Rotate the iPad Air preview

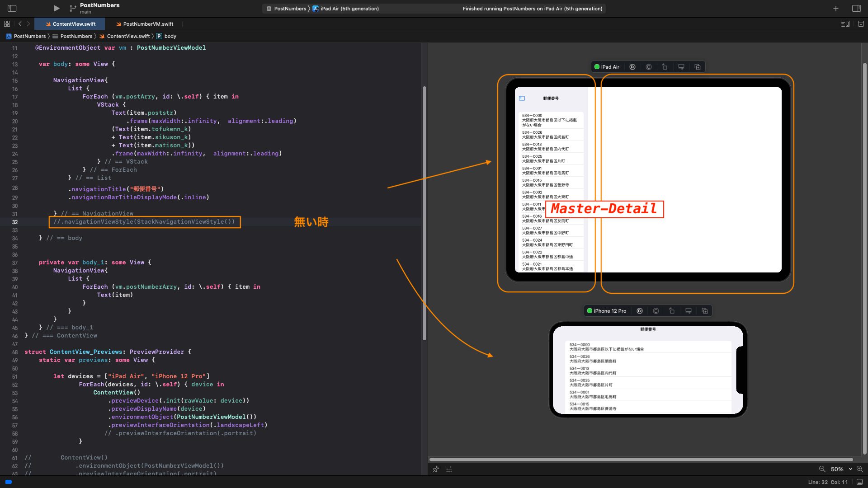665,67
